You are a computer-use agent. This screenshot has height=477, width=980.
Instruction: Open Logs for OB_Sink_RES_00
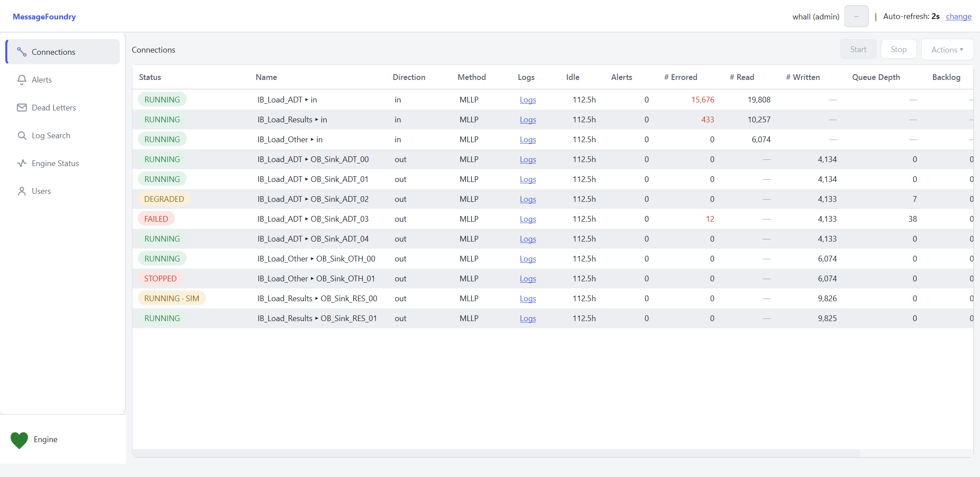click(528, 299)
